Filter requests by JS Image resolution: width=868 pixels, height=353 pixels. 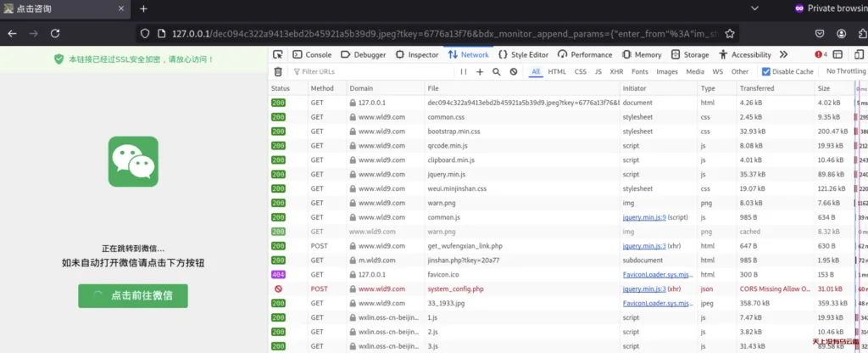click(x=598, y=71)
